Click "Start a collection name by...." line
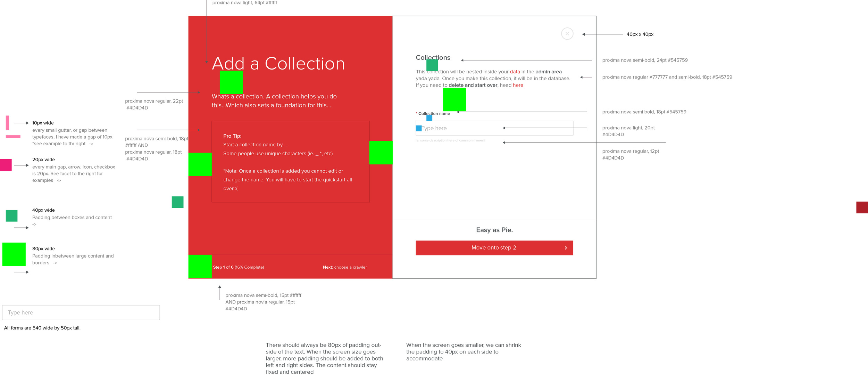Viewport: 868px width, 391px height. pyautogui.click(x=255, y=145)
